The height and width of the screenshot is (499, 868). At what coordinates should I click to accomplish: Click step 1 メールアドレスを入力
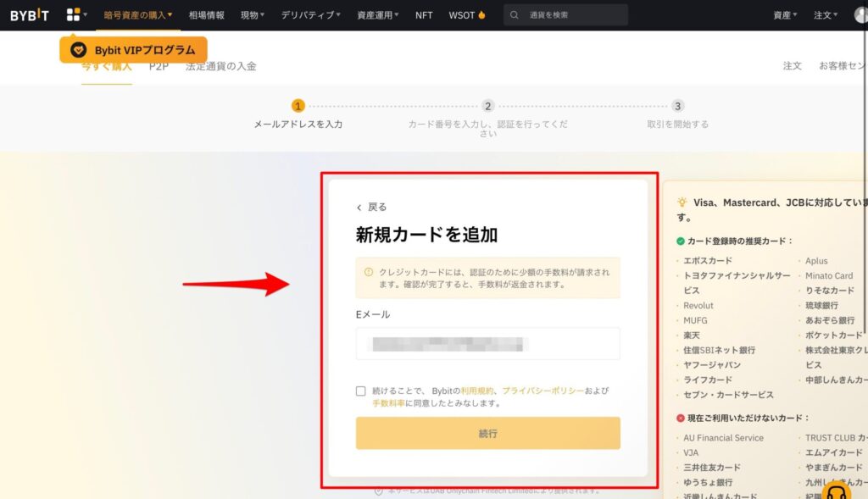point(298,114)
